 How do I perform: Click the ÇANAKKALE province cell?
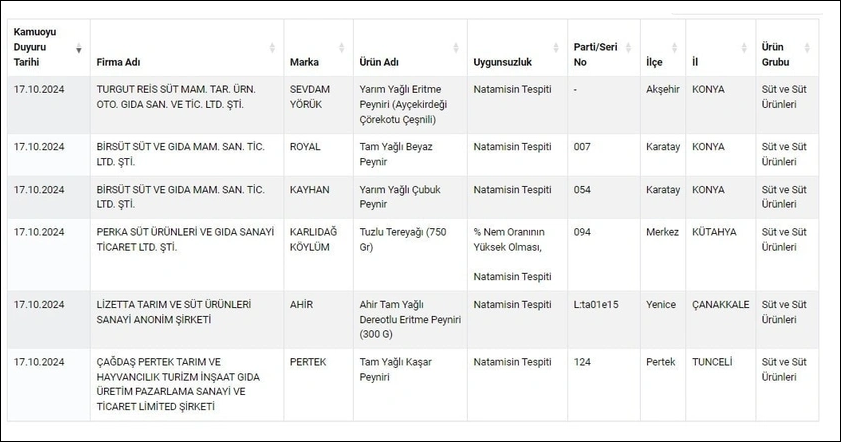click(x=720, y=305)
